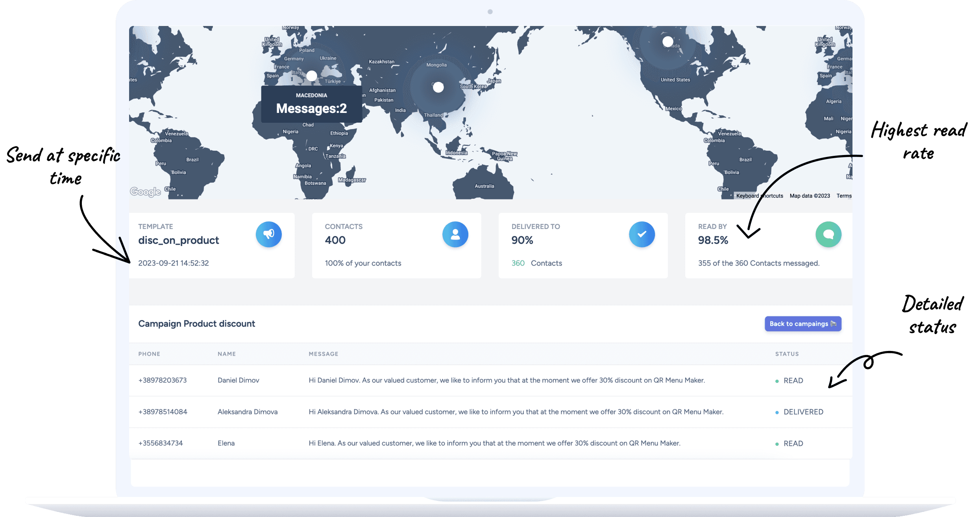
Task: Click the phone number +38978514084
Action: pyautogui.click(x=163, y=412)
